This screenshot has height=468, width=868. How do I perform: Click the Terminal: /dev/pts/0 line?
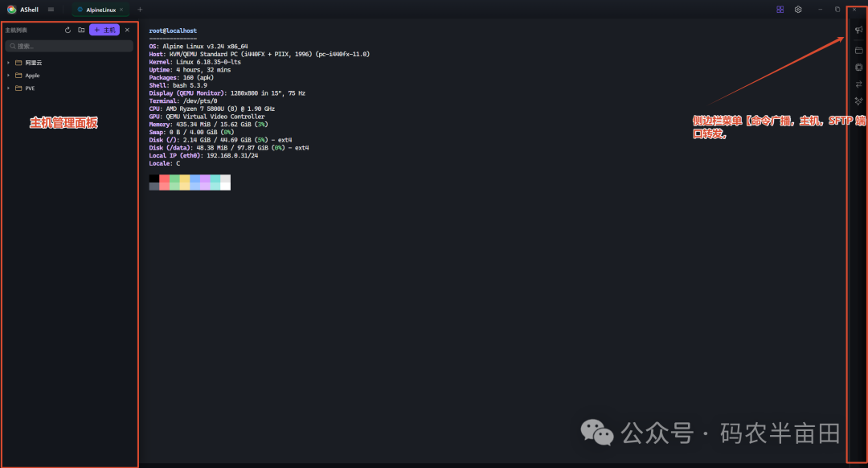coord(183,101)
